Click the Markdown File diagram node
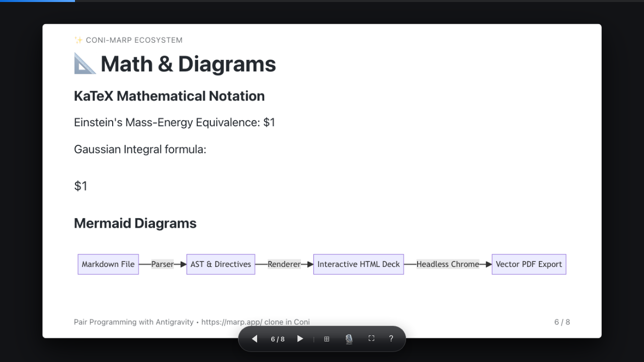 (108, 264)
